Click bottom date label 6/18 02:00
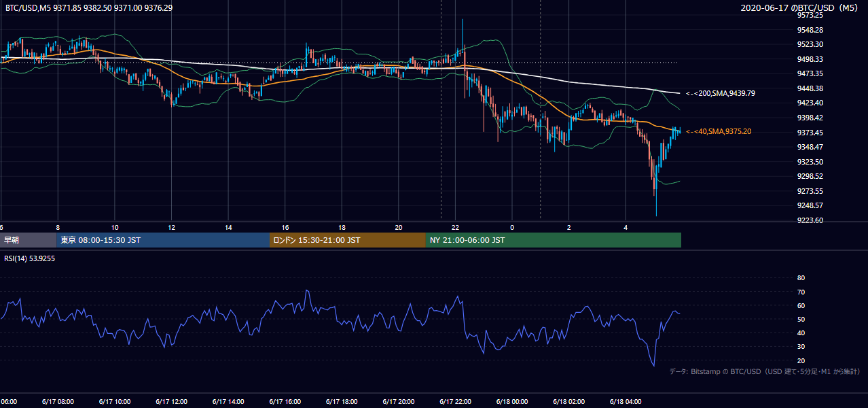This screenshot has width=868, height=408. (569, 402)
